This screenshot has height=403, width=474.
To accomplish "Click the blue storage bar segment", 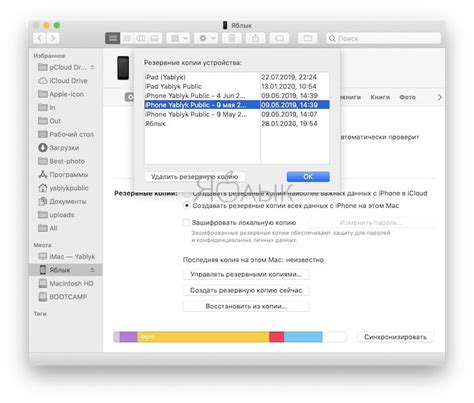I will pyautogui.click(x=303, y=337).
